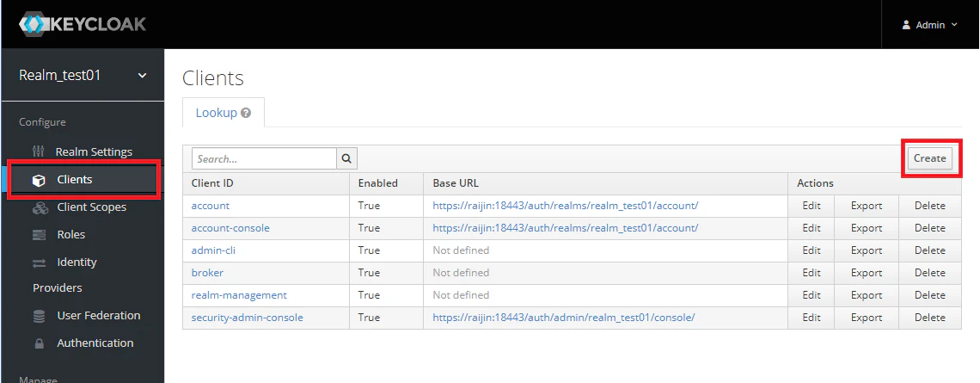Expand the Realm_test01 realm selector chevron
Image resolution: width=980 pixels, height=383 pixels.
143,76
